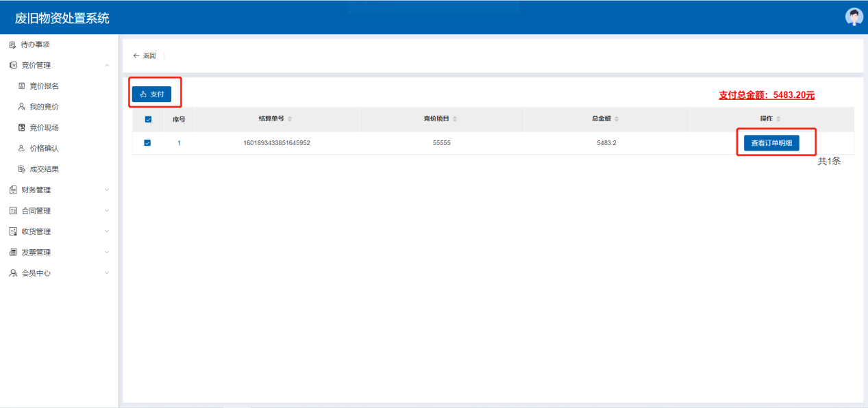868x408 pixels.
Task: Uncheck the row 1 checkbox
Action: point(148,143)
